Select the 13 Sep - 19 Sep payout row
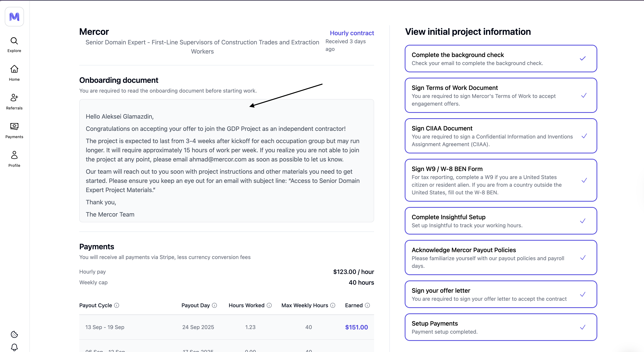The height and width of the screenshot is (352, 644). click(105, 327)
